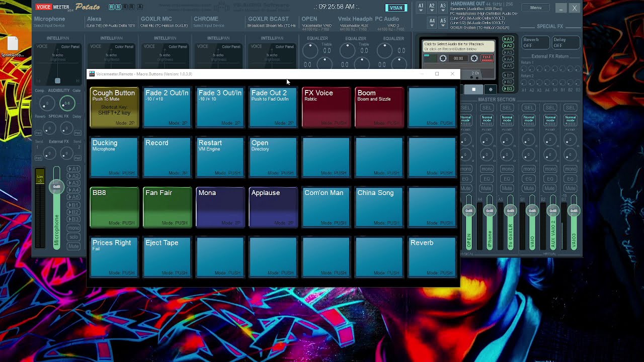The image size is (644, 362).
Task: Click the VAIO3 bus 0dB fader
Action: [x=573, y=211]
